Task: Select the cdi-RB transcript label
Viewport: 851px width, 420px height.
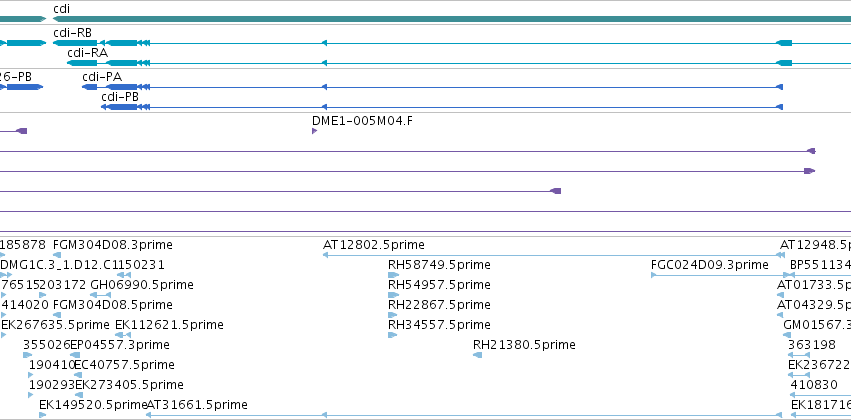Action: 73,33
